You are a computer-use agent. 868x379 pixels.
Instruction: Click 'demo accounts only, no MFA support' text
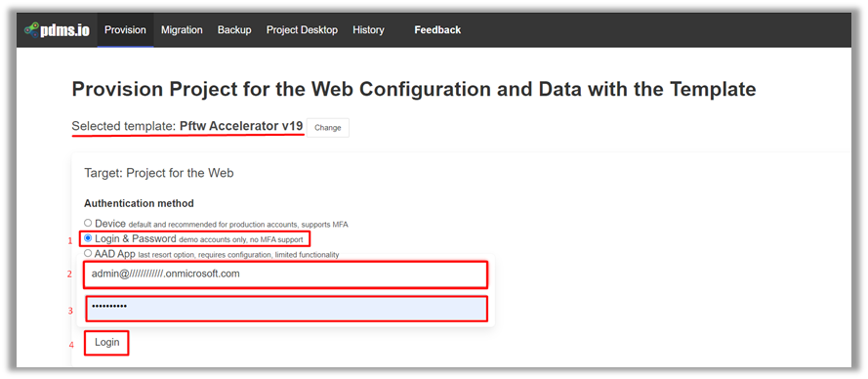pyautogui.click(x=241, y=240)
